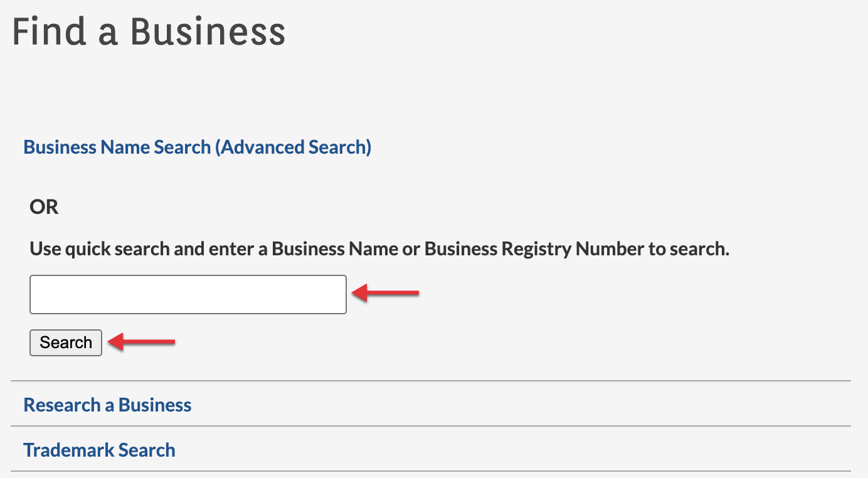Click the red arrow pointing at the input box
This screenshot has height=478, width=868.
(x=385, y=292)
